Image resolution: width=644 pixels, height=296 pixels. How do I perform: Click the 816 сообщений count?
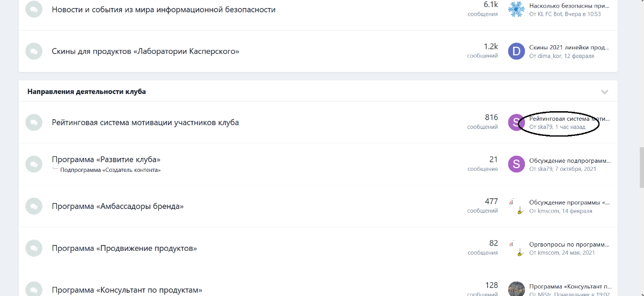click(x=482, y=121)
